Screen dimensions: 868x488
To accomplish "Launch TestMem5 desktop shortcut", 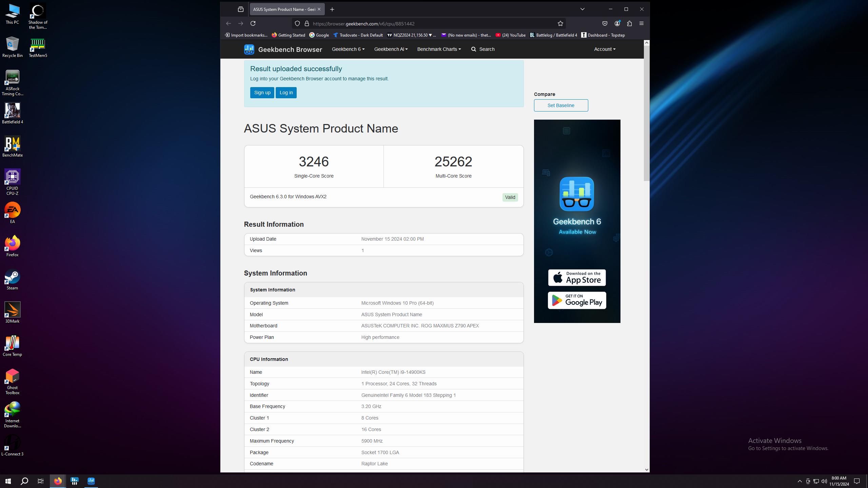I will (38, 47).
